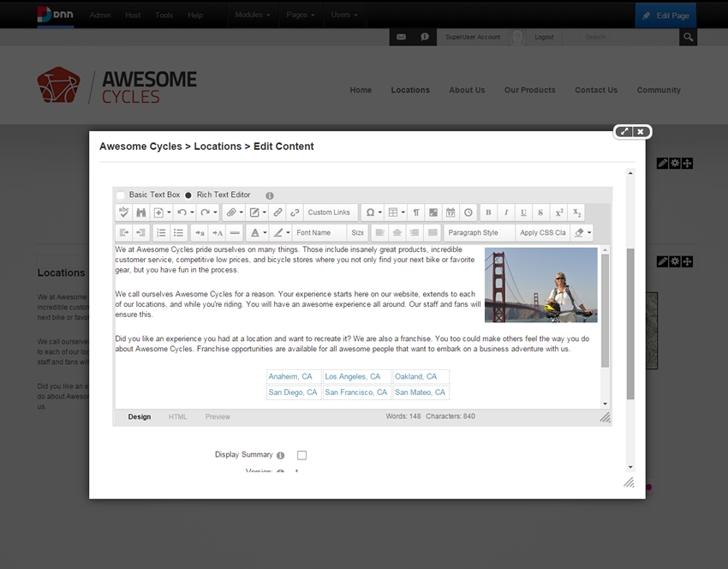Screen dimensions: 728x569
Task: Open the Anaheim, CA location link
Action: pos(290,377)
